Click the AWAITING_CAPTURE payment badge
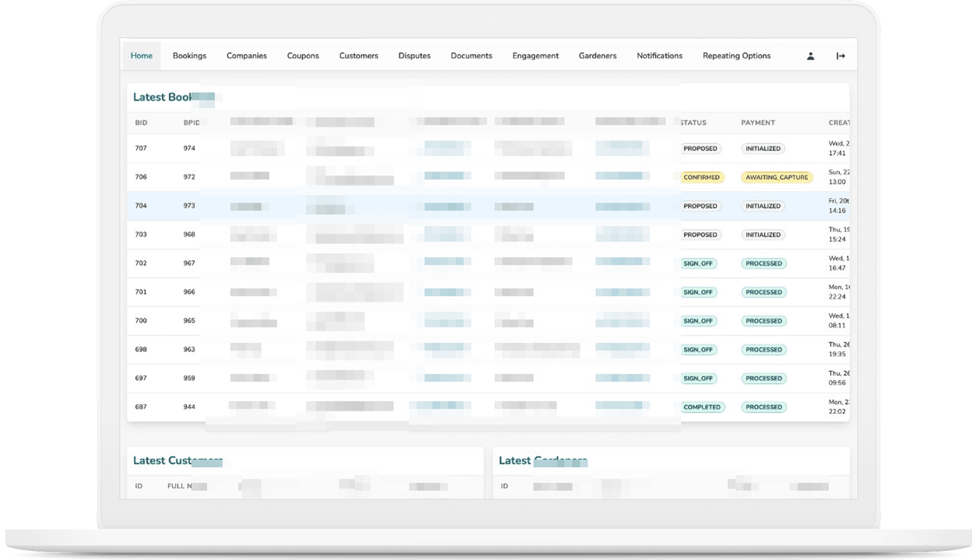Screen dimensions: 976x560 coord(777,177)
